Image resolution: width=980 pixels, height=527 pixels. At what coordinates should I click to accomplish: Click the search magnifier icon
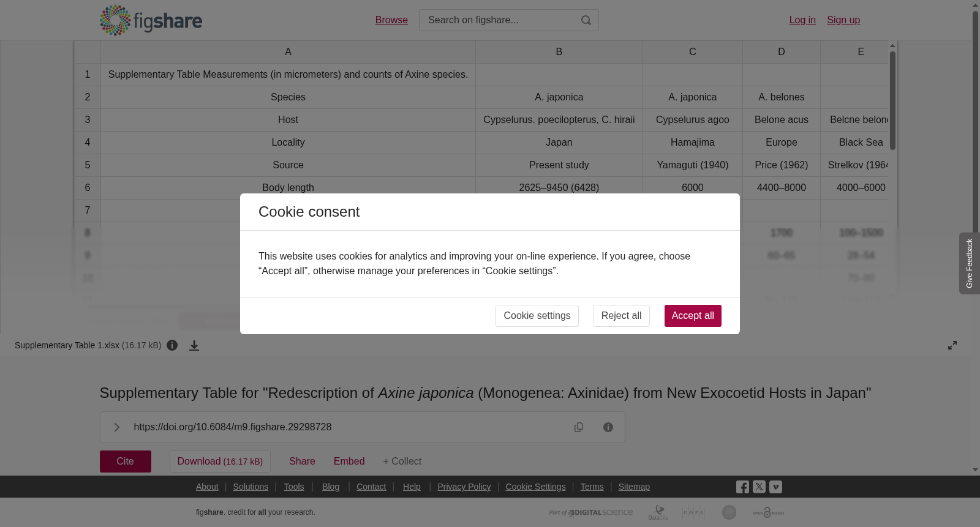(586, 20)
